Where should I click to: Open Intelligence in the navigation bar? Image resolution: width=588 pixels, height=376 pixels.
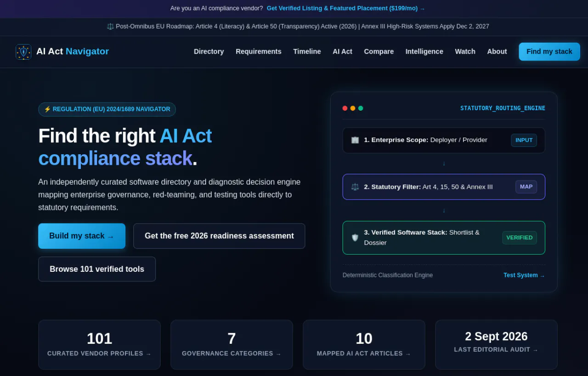pyautogui.click(x=424, y=51)
